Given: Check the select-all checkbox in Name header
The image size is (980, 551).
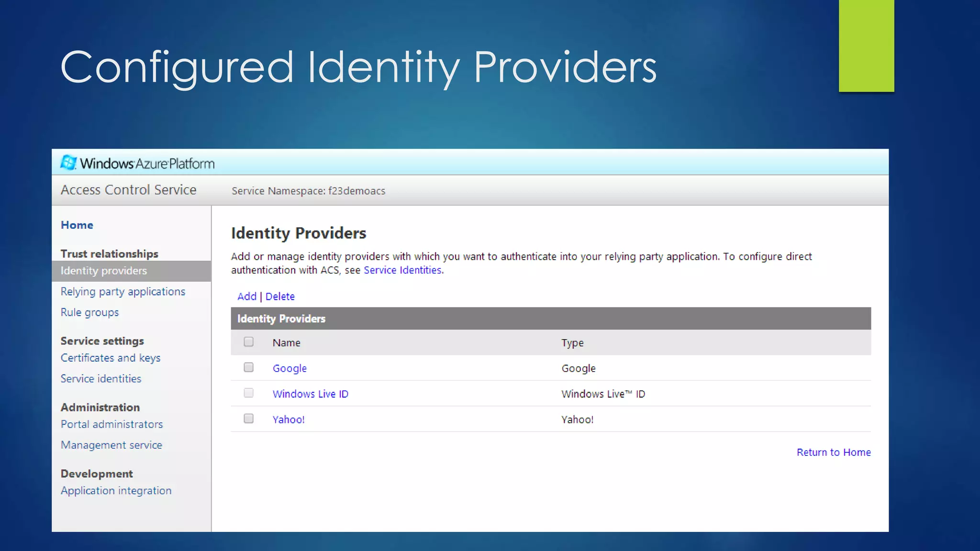Looking at the screenshot, I should click(x=248, y=342).
